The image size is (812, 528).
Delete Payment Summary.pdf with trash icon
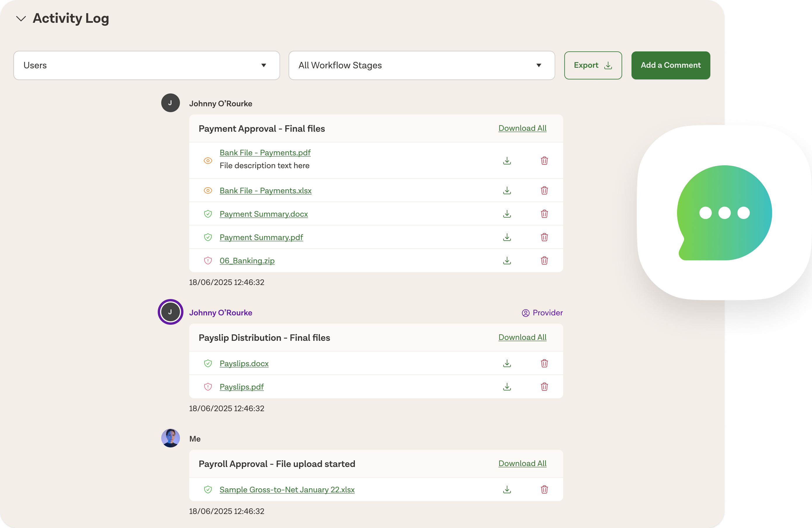544,237
